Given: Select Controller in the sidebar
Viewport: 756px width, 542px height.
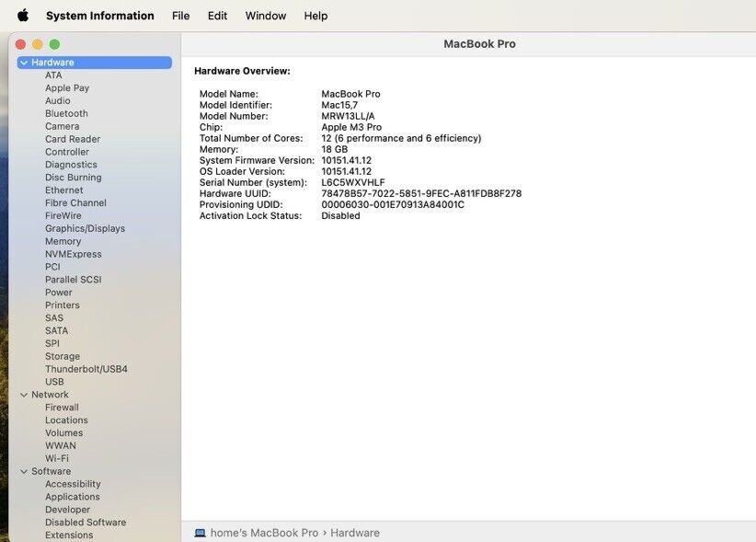Looking at the screenshot, I should point(67,152).
